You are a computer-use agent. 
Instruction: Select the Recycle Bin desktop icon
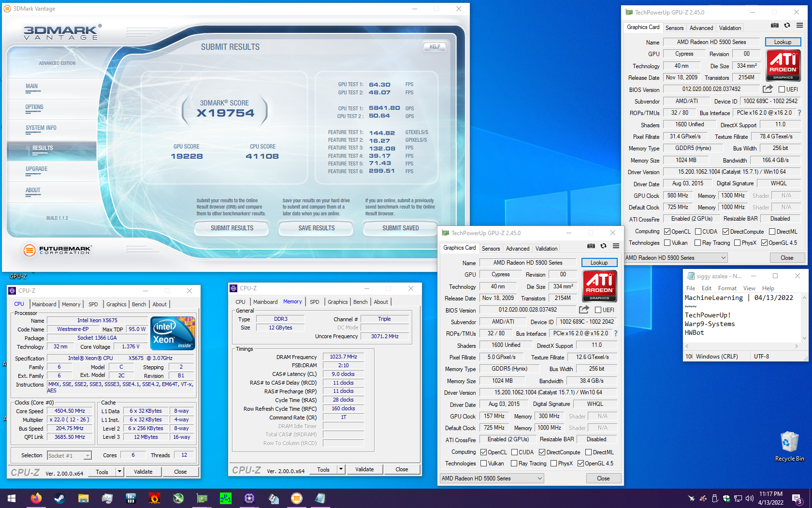pos(789,446)
